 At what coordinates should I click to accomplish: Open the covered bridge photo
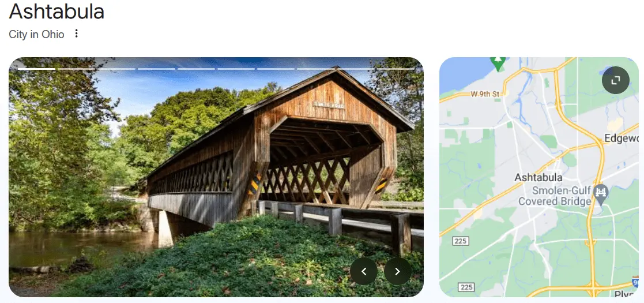(x=216, y=177)
